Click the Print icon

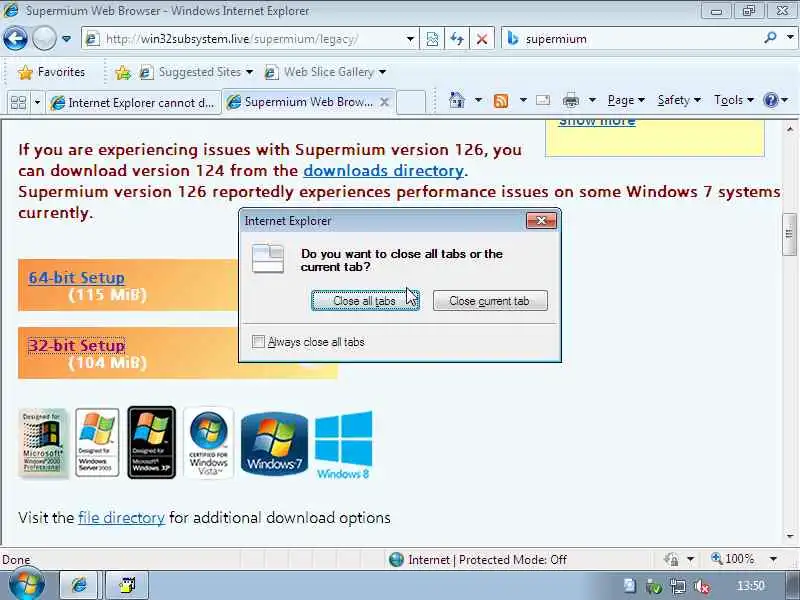[570, 101]
